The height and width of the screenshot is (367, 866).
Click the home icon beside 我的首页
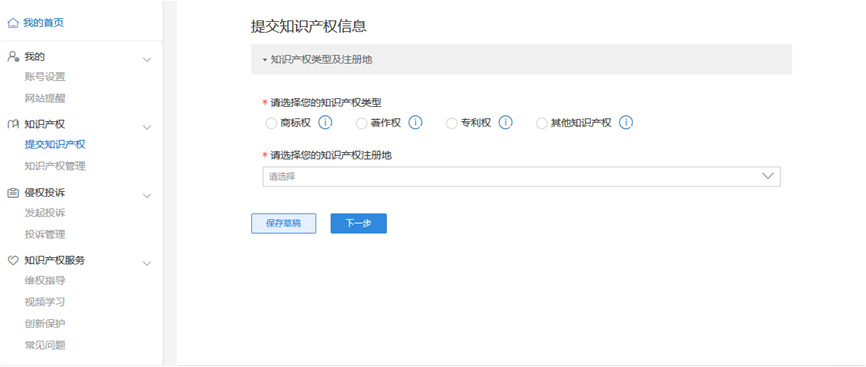(13, 23)
